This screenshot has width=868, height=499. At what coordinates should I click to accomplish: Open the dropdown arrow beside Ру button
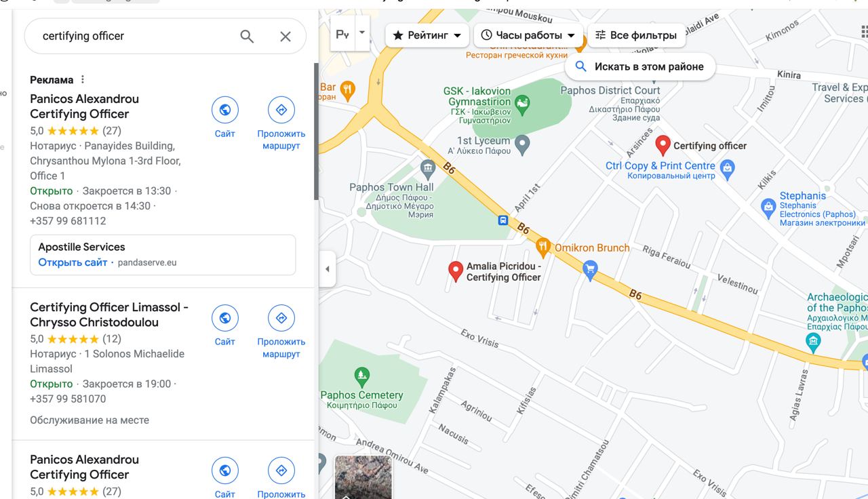tap(362, 33)
